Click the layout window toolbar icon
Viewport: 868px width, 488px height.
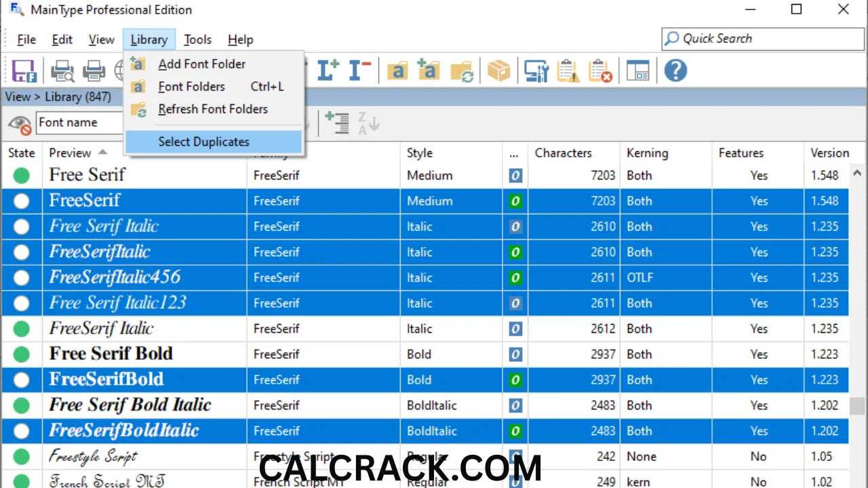click(x=638, y=70)
